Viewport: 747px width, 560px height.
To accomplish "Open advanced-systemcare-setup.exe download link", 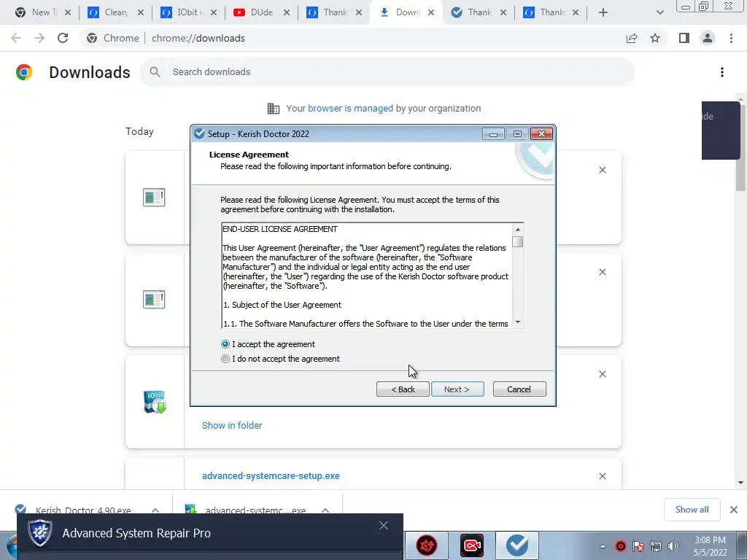I will coord(271,475).
